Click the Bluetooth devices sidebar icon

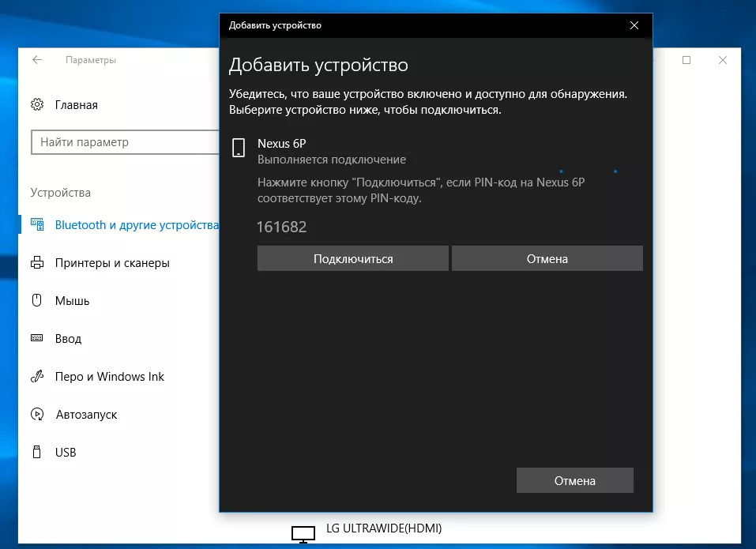(37, 225)
